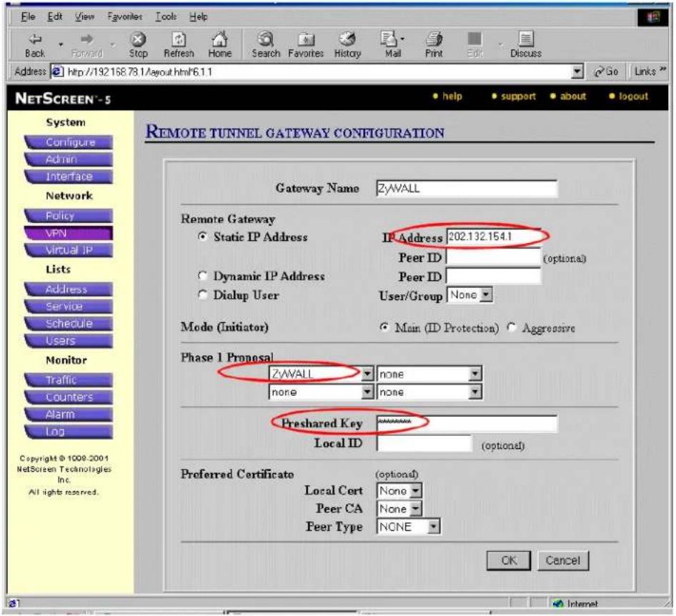Open the Discuss toolbar icon
The width and height of the screenshot is (676, 616).
click(x=525, y=39)
